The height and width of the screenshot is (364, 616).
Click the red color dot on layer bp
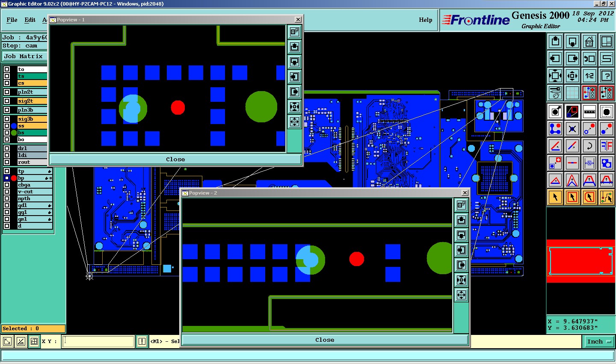14,178
